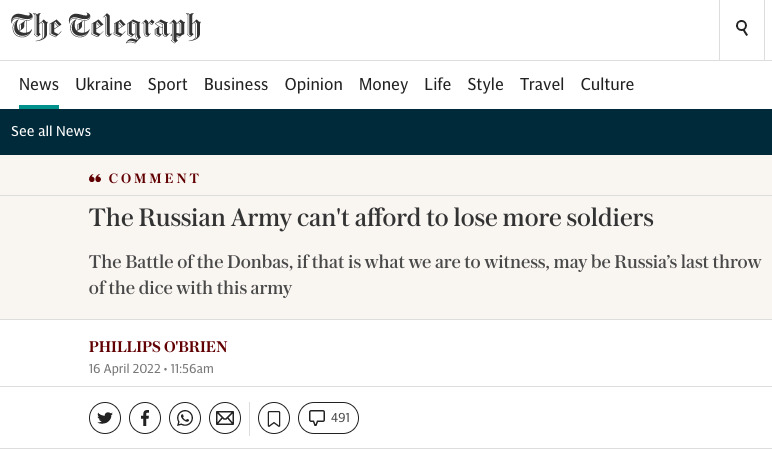Open the Business menu item

click(x=236, y=84)
